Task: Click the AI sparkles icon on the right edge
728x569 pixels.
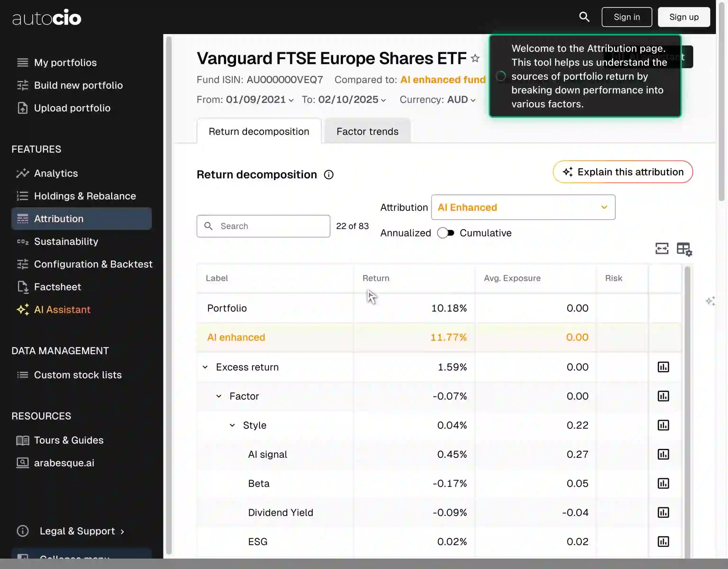Action: click(710, 301)
